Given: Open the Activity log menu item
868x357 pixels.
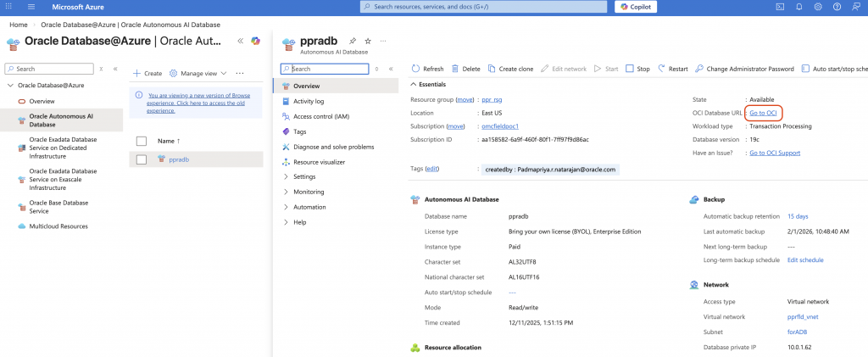Looking at the screenshot, I should coord(309,101).
